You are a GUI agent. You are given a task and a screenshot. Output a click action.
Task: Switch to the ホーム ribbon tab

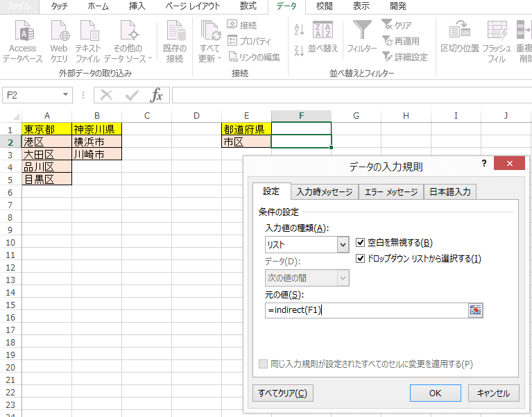[x=98, y=6]
